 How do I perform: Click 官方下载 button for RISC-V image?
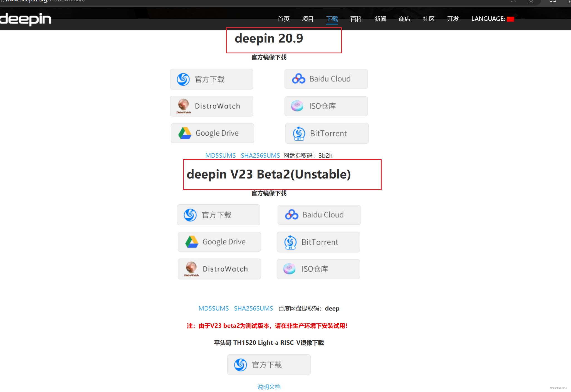(269, 365)
